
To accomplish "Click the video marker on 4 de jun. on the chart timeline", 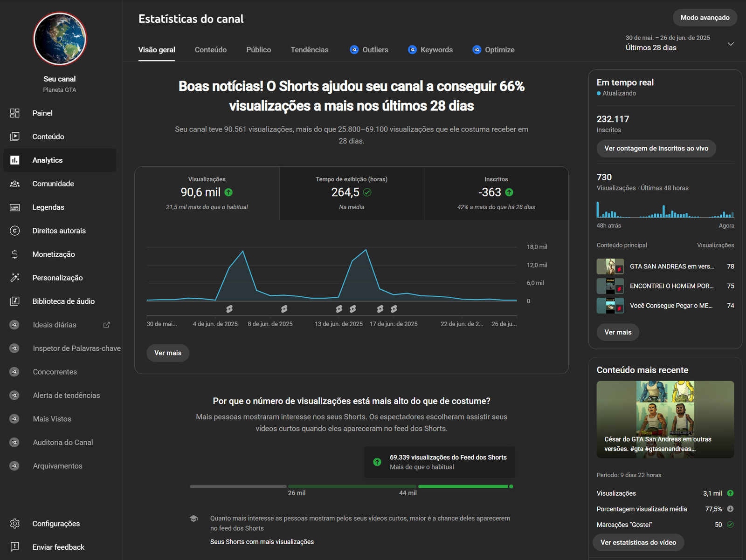I will 229,309.
